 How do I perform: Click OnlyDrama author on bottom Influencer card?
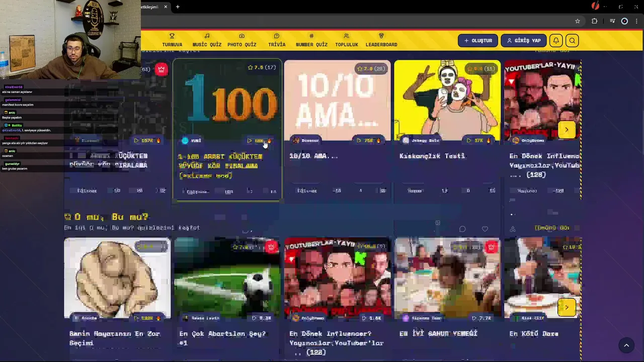pos(309,318)
